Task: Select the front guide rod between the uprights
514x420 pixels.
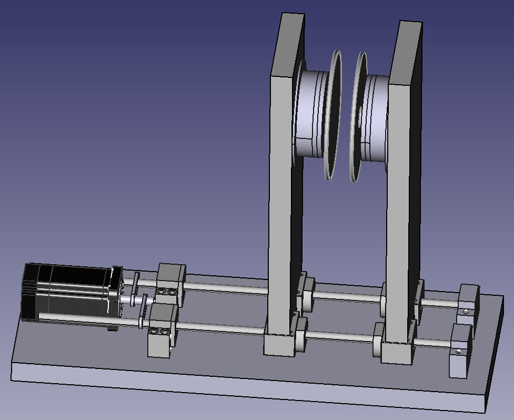Action: click(x=339, y=336)
